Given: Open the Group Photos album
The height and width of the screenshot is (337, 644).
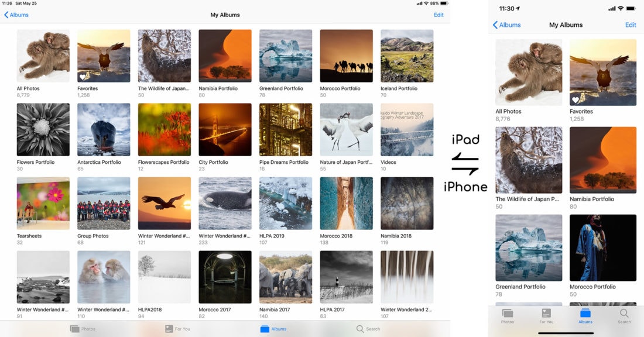Looking at the screenshot, I should pos(104,204).
